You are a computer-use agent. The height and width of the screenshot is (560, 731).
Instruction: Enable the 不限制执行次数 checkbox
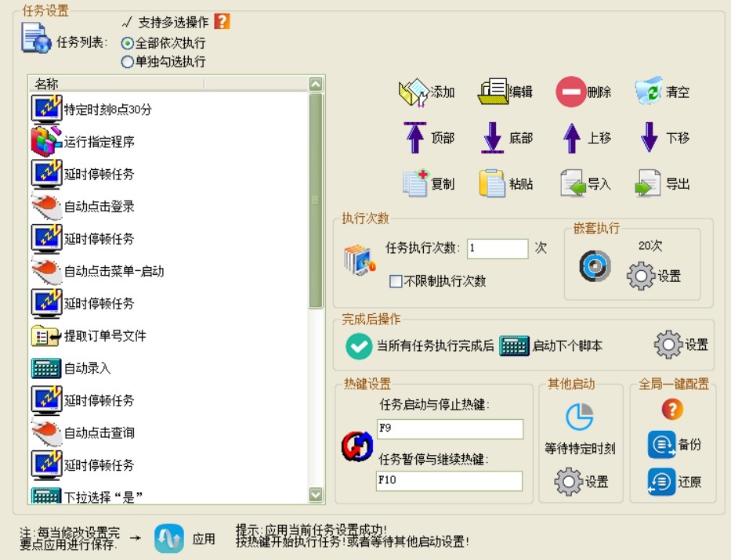point(396,281)
